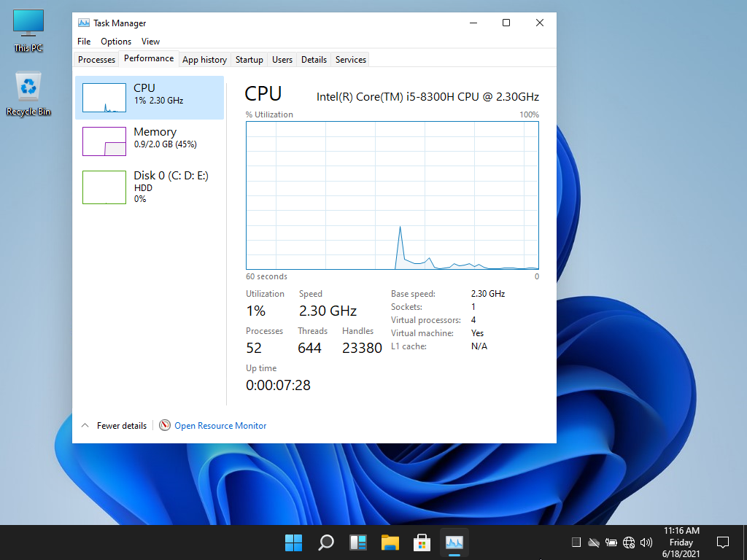Click the "0.9/2.0 GB (45%)" memory value

tap(166, 144)
